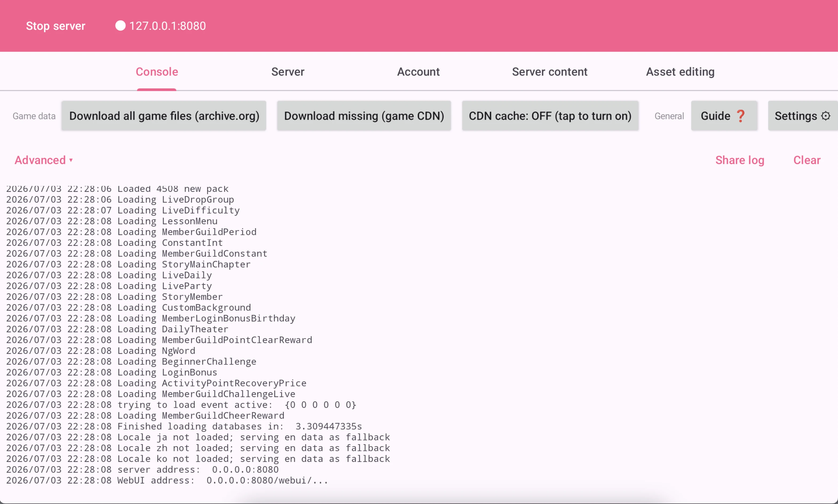Open the Server tab
This screenshot has height=504, width=838.
[287, 72]
